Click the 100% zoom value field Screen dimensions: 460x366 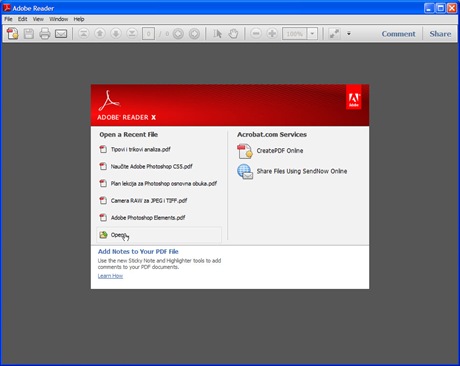click(294, 34)
